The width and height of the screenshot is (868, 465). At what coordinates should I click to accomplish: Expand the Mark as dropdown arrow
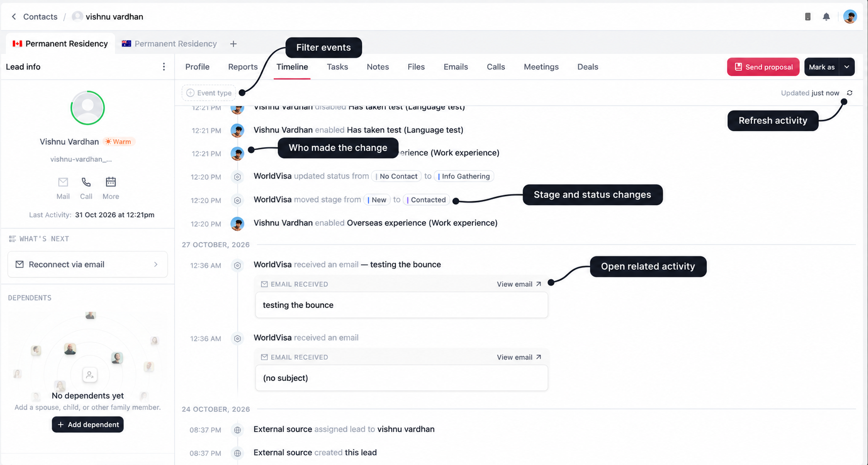point(847,67)
